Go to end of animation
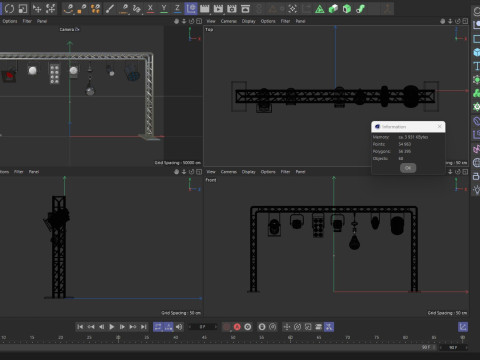The image size is (480, 360). pyautogui.click(x=143, y=327)
